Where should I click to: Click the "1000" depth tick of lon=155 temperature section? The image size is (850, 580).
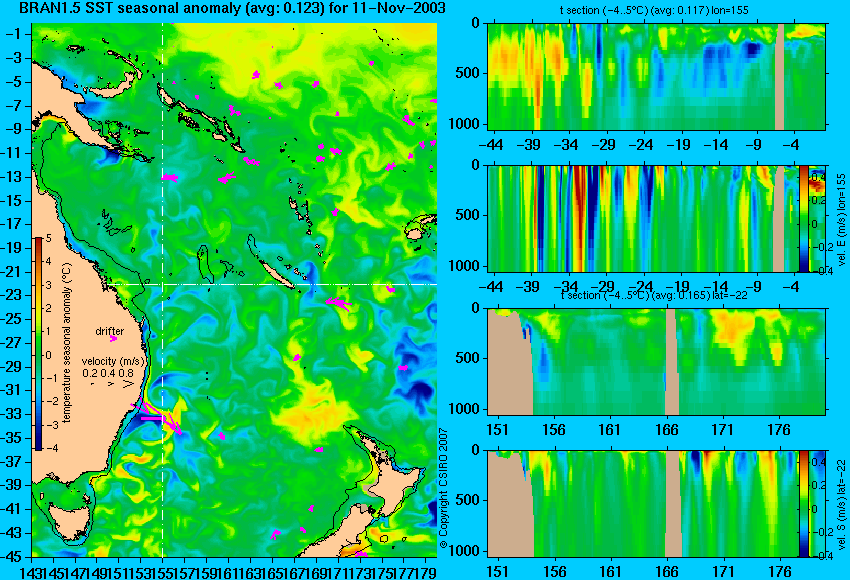[465, 124]
